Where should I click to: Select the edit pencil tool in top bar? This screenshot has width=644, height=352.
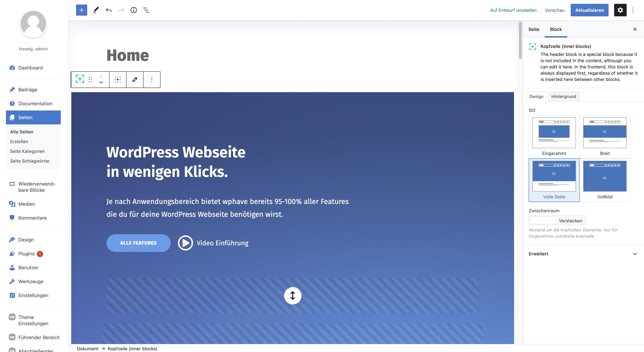click(96, 10)
